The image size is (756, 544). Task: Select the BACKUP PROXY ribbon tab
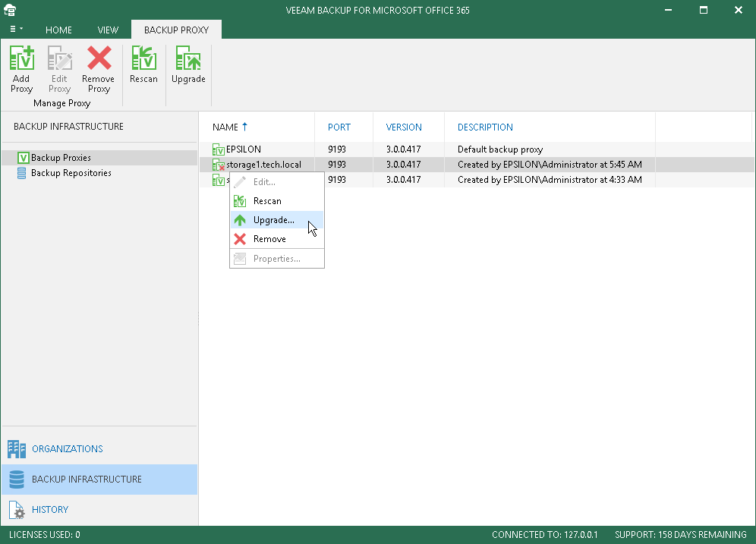click(x=176, y=30)
